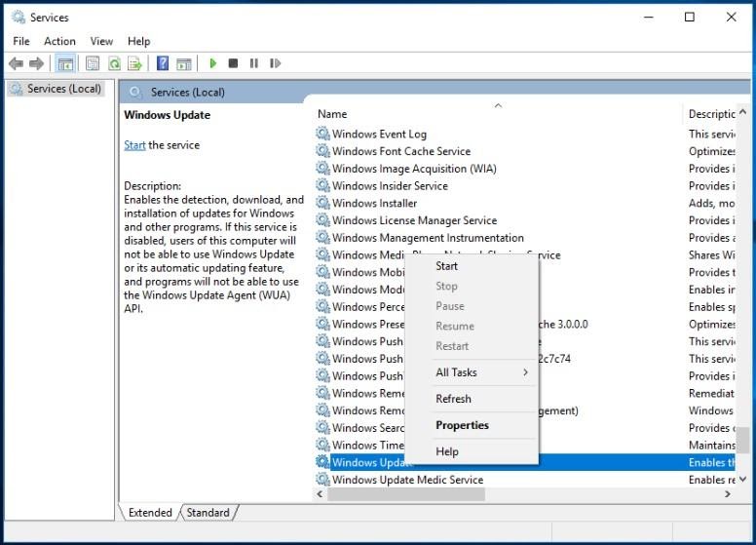
Task: Toggle the Show/Hide Action Pane icon
Action: coord(184,63)
